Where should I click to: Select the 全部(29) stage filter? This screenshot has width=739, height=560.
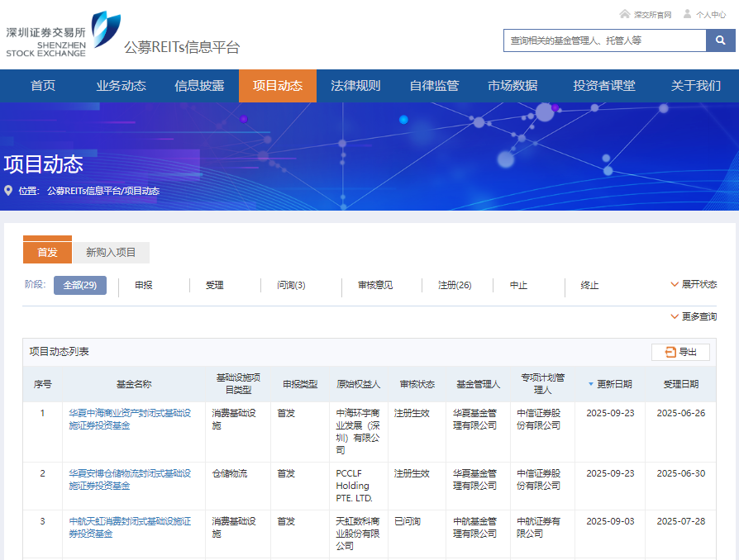80,285
